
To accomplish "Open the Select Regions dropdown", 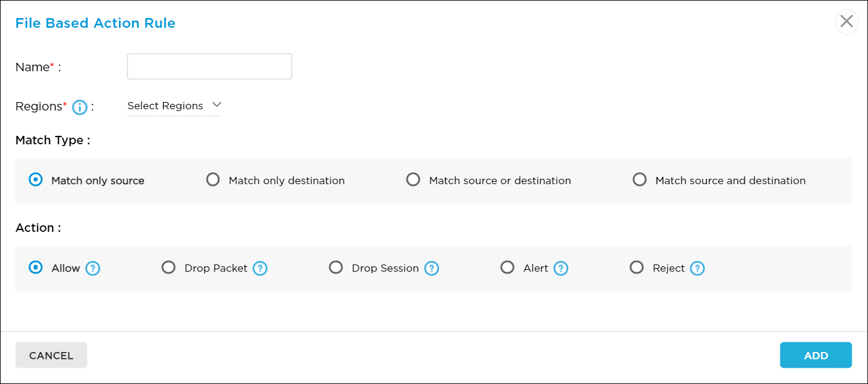I will click(164, 106).
